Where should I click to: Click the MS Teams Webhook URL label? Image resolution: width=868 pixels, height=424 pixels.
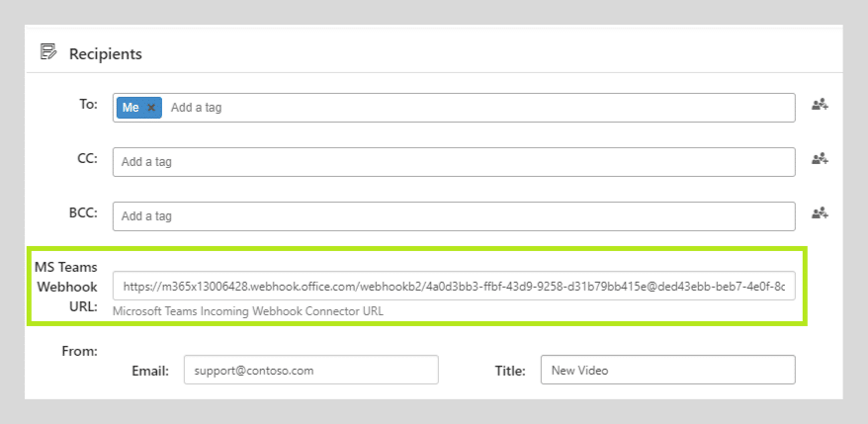66,287
